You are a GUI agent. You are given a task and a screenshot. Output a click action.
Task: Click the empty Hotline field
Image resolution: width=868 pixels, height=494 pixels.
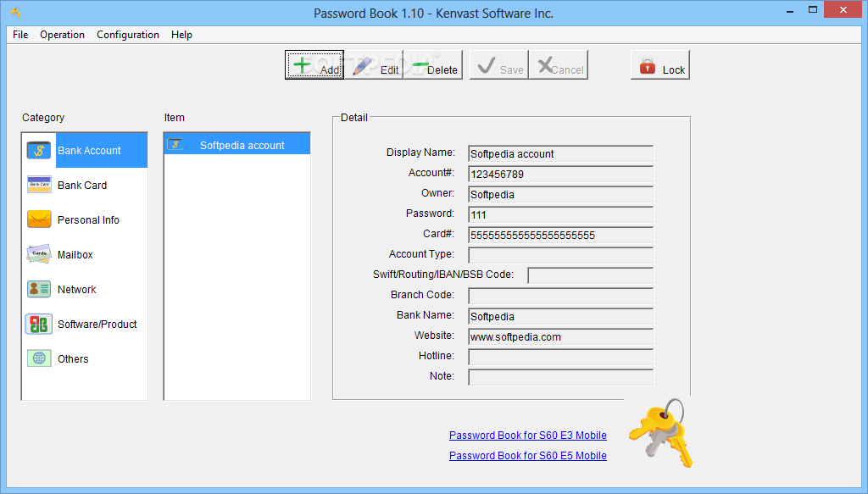(560, 357)
